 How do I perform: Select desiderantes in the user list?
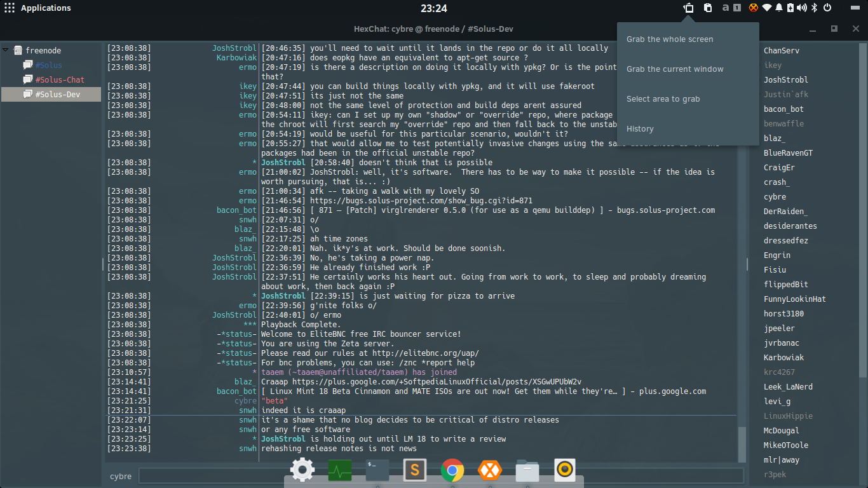(x=790, y=226)
